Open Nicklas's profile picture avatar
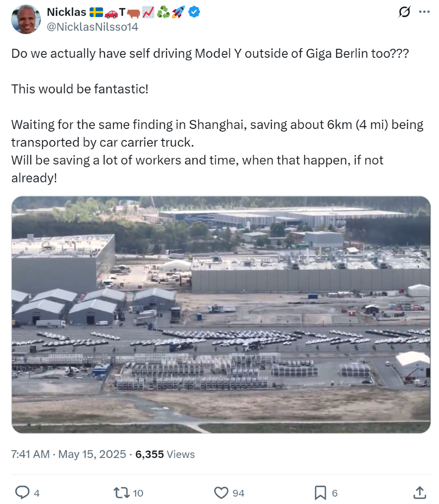The height and width of the screenshot is (504, 439). coord(25,19)
